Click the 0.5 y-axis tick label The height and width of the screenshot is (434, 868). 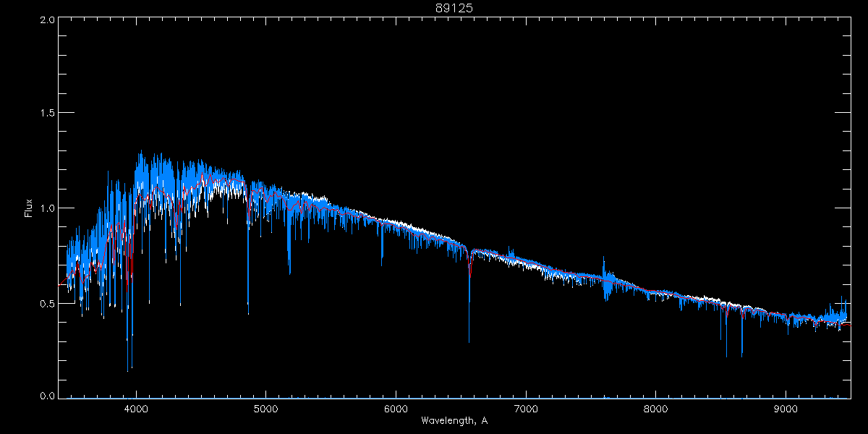coord(48,303)
